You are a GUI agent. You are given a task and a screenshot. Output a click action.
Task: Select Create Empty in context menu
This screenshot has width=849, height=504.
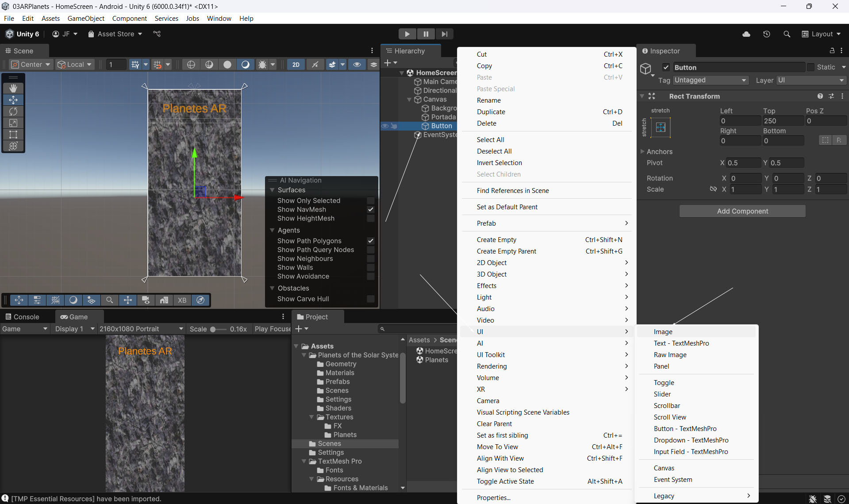[496, 240]
